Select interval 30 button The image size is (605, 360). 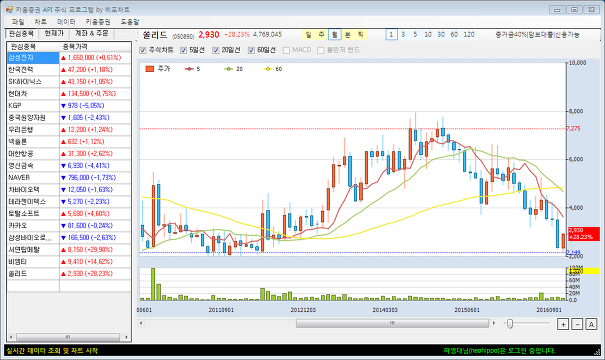point(441,35)
